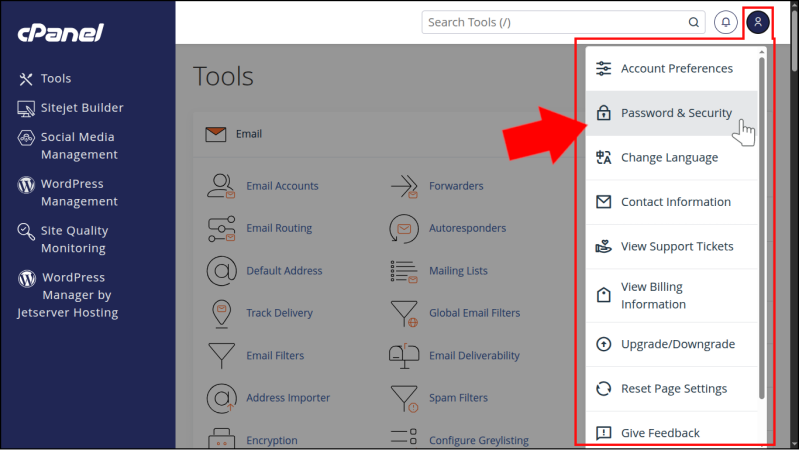Click the Social Media Management icon
Screen dimensions: 799x467
26,138
